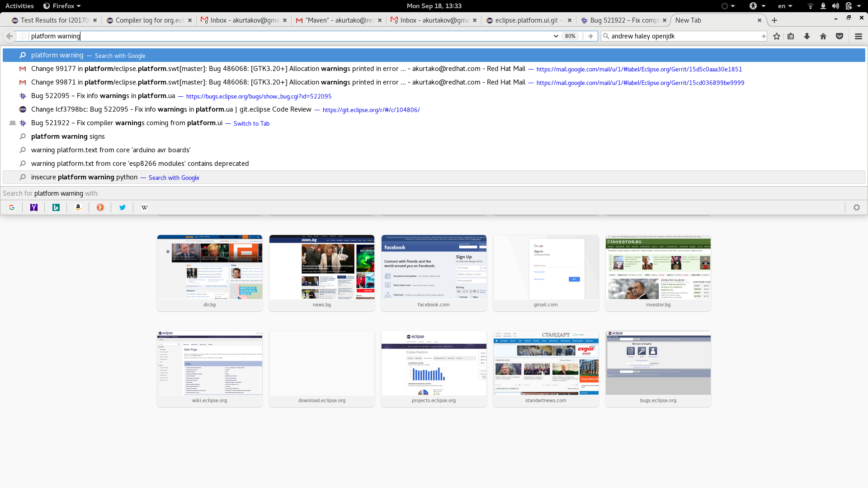Viewport: 868px width, 488px height.
Task: Pick 'esp8266 modules' search suggestion
Action: [x=434, y=164]
